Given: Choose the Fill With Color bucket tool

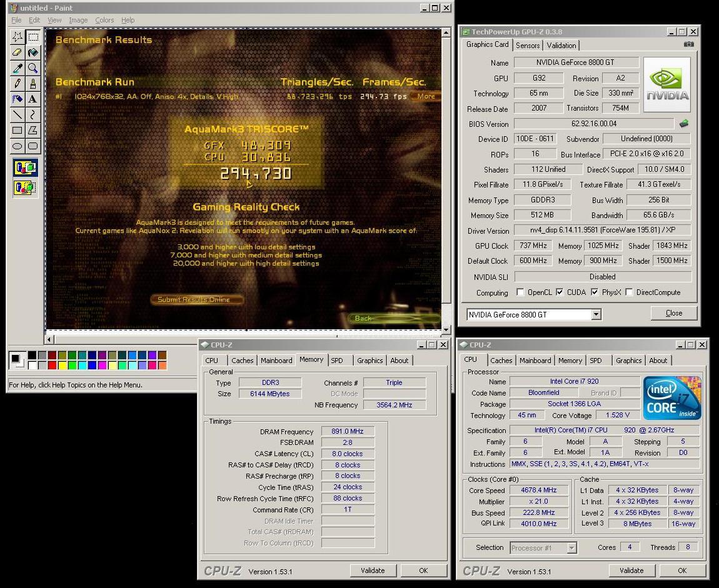Looking at the screenshot, I should click(x=33, y=52).
